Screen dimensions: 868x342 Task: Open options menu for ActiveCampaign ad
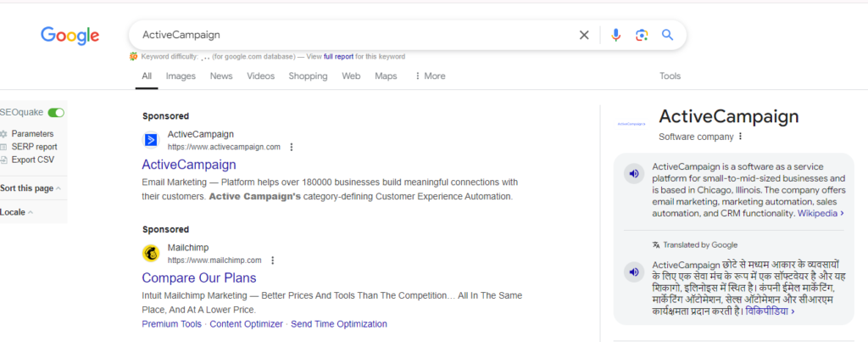click(292, 148)
